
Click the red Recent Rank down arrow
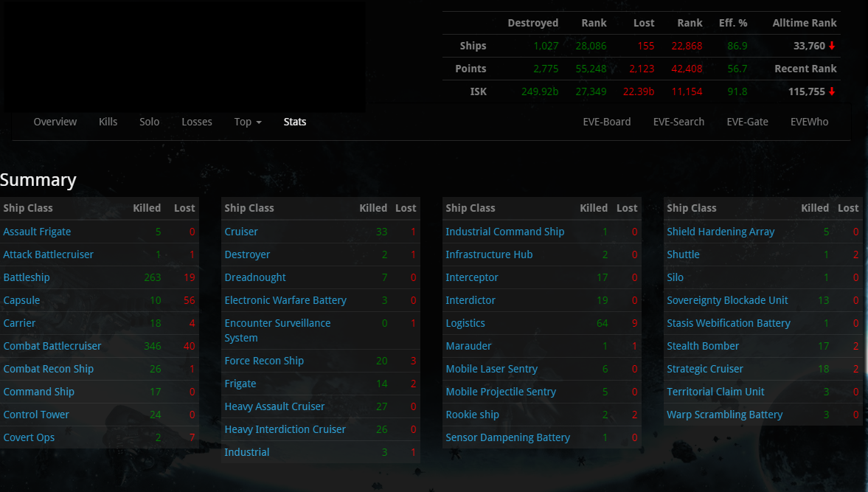click(x=831, y=92)
